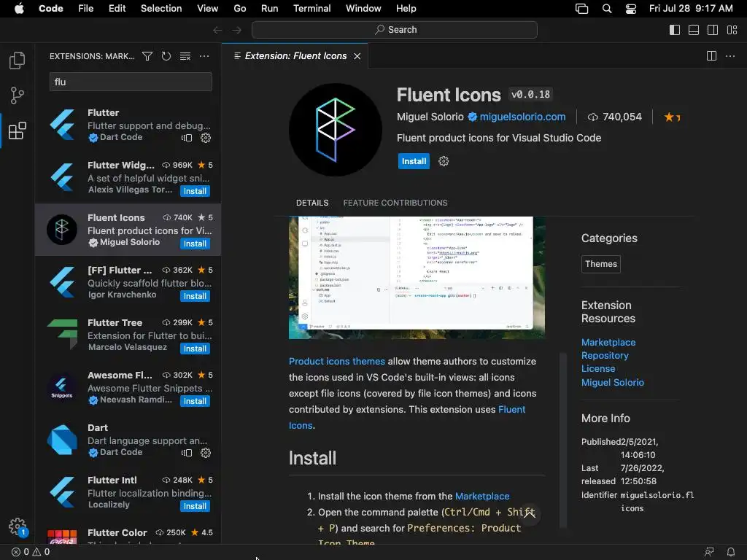
Task: Open feedback icon in status bar
Action: pos(709,552)
